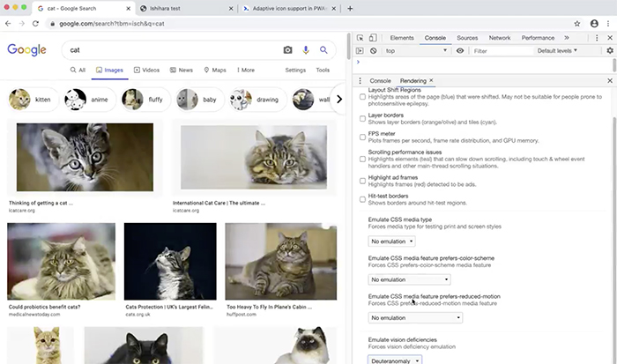The height and width of the screenshot is (364, 617).
Task: Click the blue search magnifier icon
Action: tap(323, 50)
